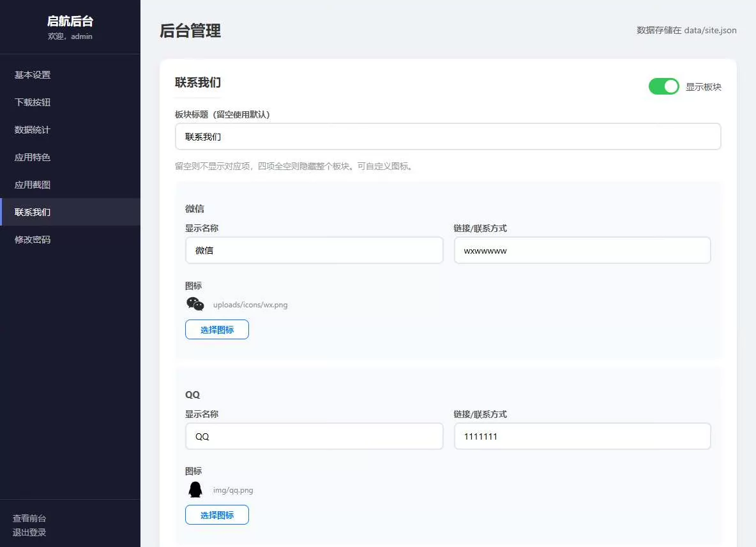Click the 启航后台 site title

(70, 20)
